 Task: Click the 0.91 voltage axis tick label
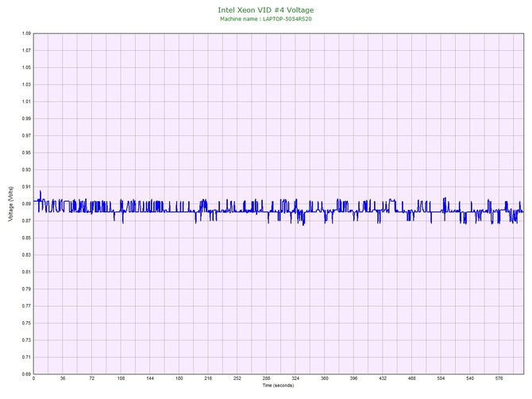tap(26, 187)
